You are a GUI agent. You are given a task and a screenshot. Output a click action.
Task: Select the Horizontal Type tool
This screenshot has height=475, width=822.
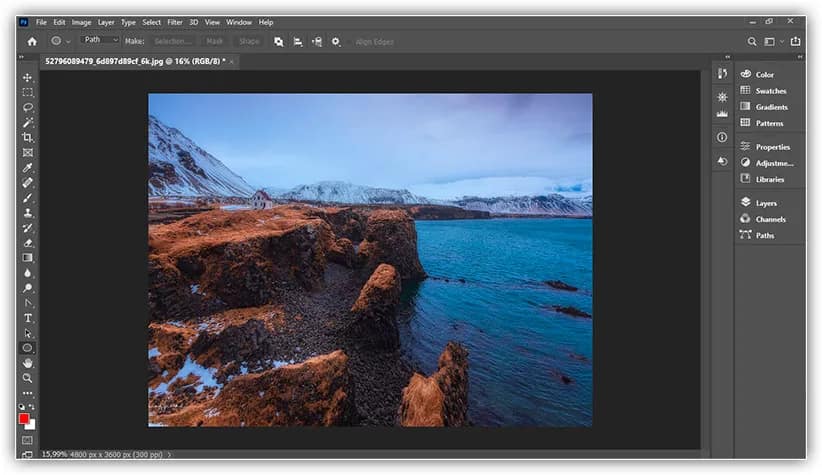click(27, 318)
